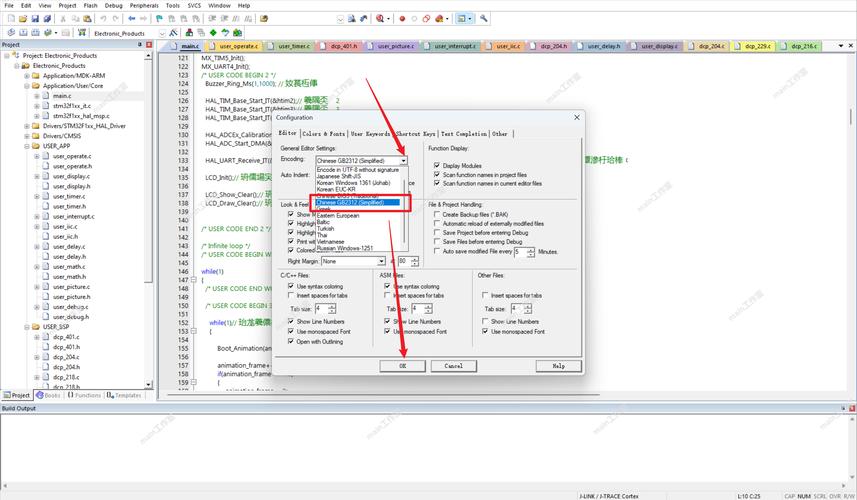Click the Rebuild all target files icon

(x=35, y=33)
